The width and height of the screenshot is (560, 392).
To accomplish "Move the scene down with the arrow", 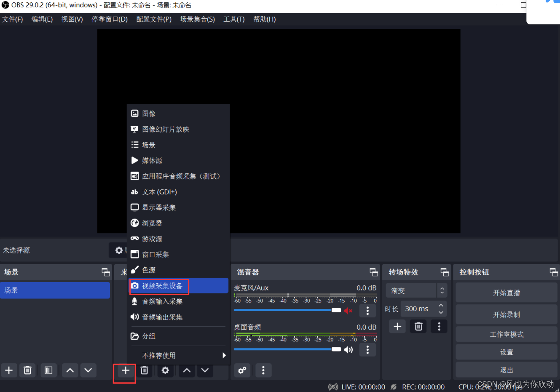I will click(x=88, y=370).
